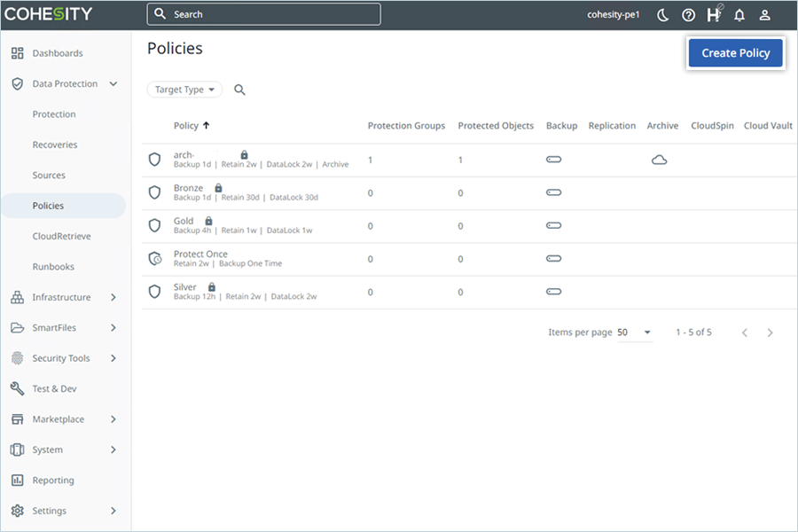Click the shield icon of Bronze policy
The image size is (798, 532).
click(x=154, y=192)
